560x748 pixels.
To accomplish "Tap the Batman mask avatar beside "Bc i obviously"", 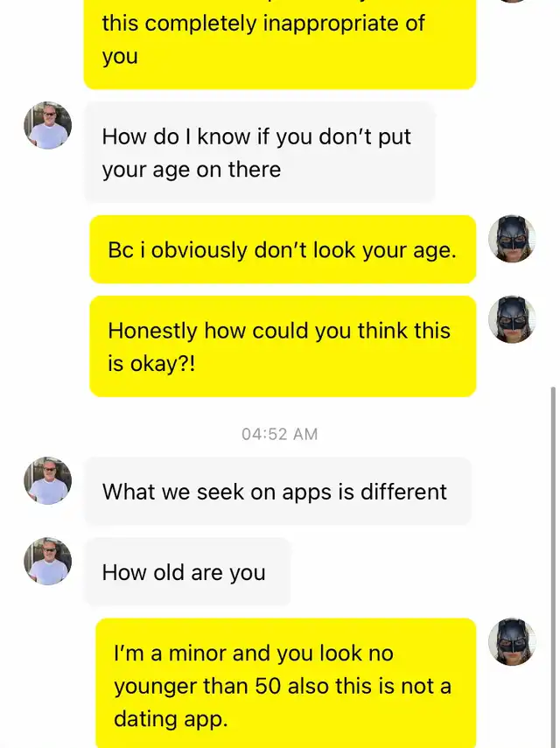I will point(511,239).
